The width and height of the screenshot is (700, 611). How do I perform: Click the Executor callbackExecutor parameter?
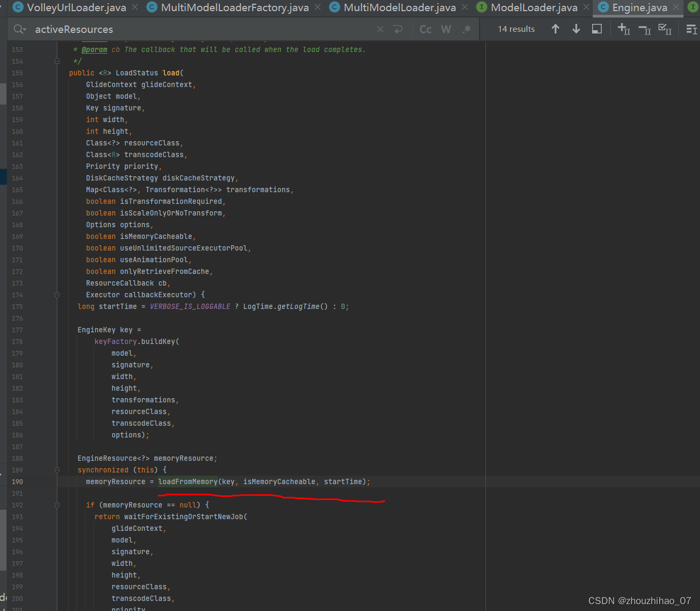(141, 295)
